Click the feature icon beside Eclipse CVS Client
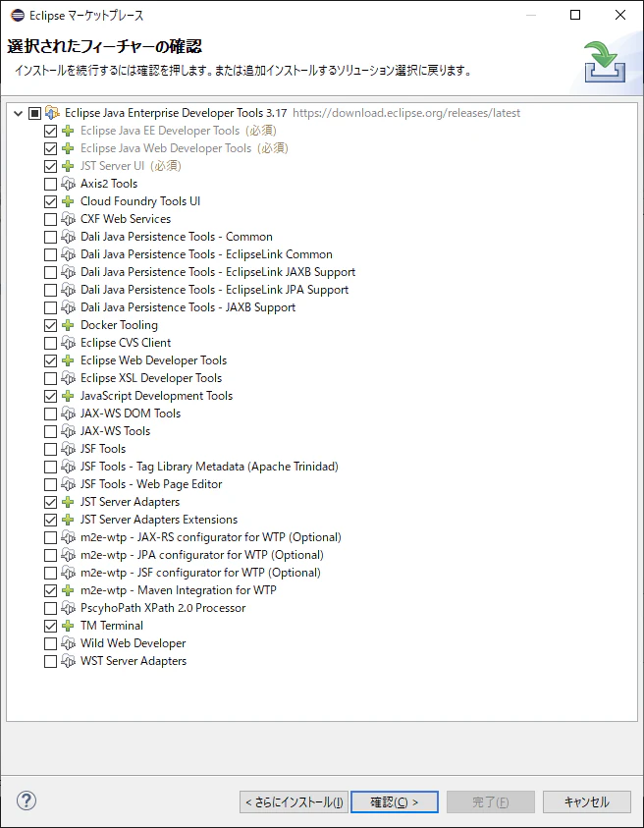The width and height of the screenshot is (644, 828). pos(68,343)
